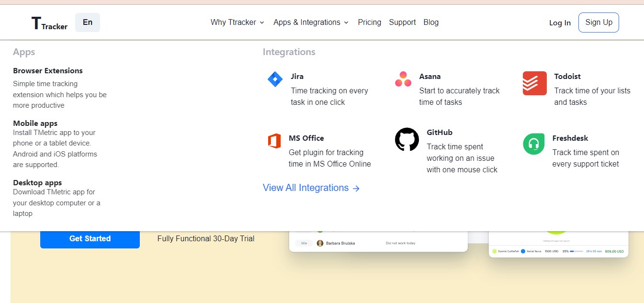Expand the Why Ttracker chevron

pos(262,22)
